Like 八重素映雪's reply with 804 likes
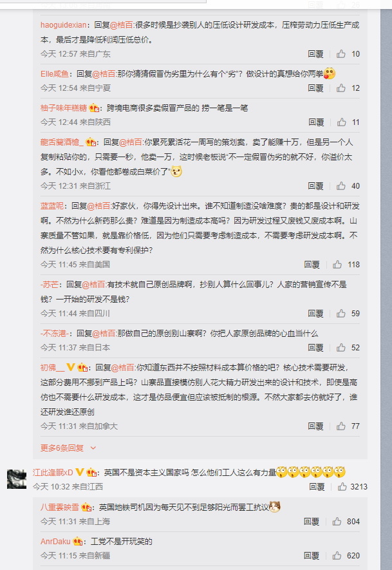This screenshot has width=392, height=570. pyautogui.click(x=337, y=522)
